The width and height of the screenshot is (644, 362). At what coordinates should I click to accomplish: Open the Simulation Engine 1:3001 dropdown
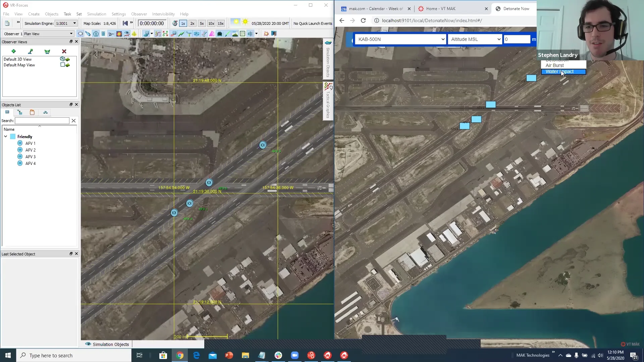[x=66, y=23]
